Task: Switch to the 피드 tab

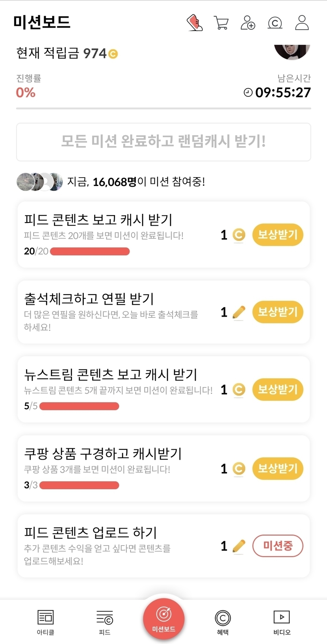Action: (104, 622)
